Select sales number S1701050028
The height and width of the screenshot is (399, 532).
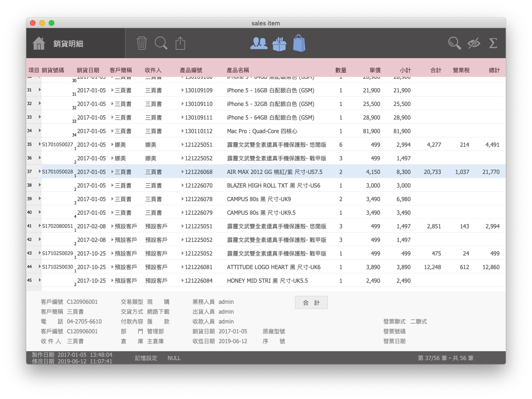pos(57,172)
